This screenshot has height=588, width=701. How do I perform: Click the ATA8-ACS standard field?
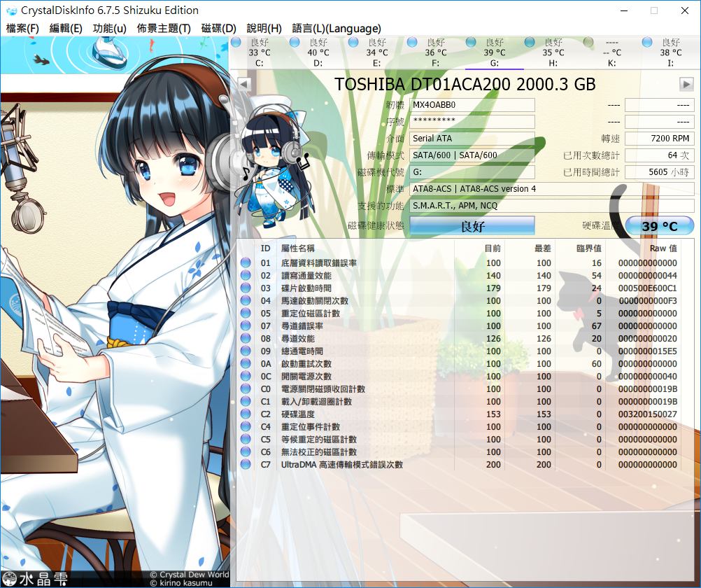(552, 189)
